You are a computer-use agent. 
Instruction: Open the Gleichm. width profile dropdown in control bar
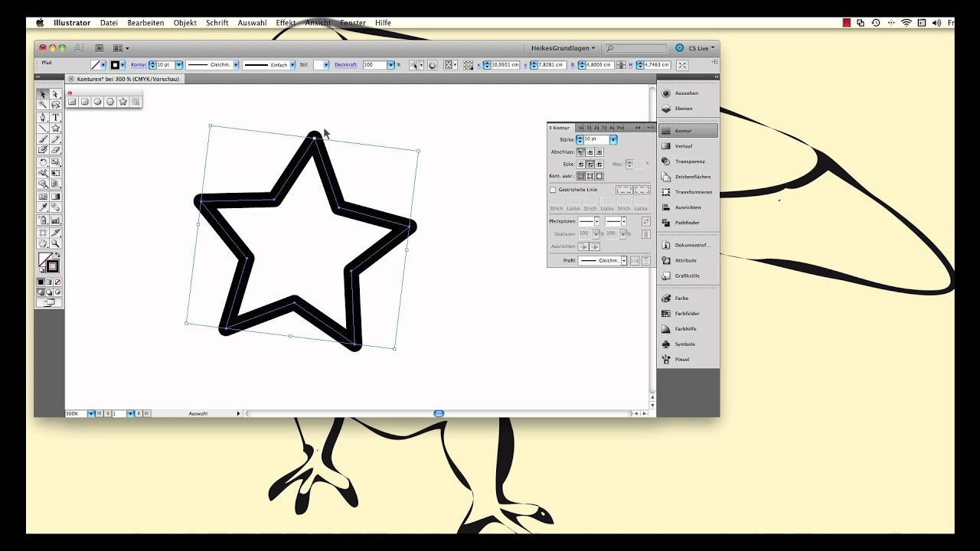pos(236,65)
